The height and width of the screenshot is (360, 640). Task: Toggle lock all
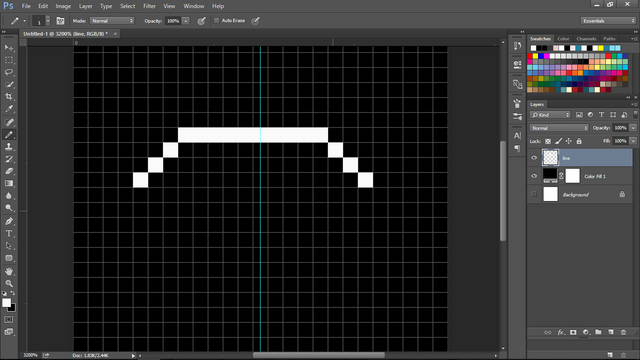tap(579, 141)
